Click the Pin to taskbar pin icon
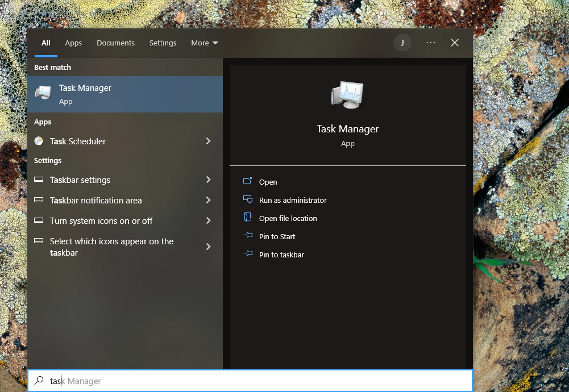 (248, 255)
